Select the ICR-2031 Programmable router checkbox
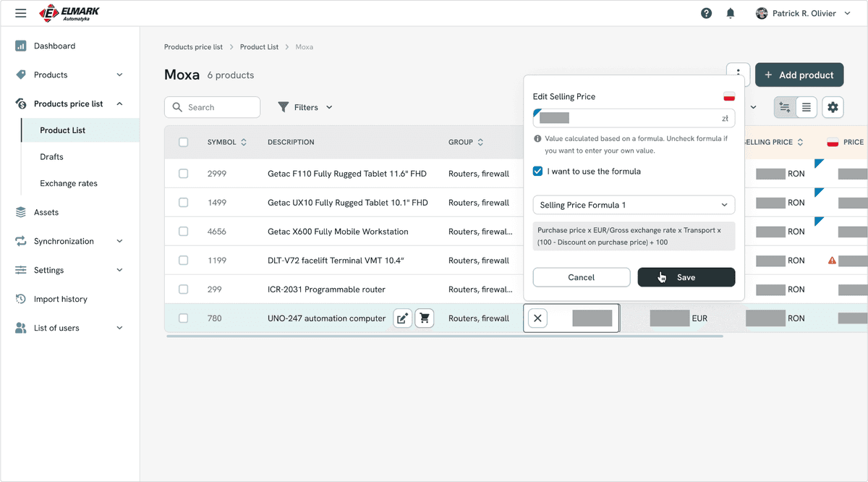The width and height of the screenshot is (868, 482). (x=184, y=289)
